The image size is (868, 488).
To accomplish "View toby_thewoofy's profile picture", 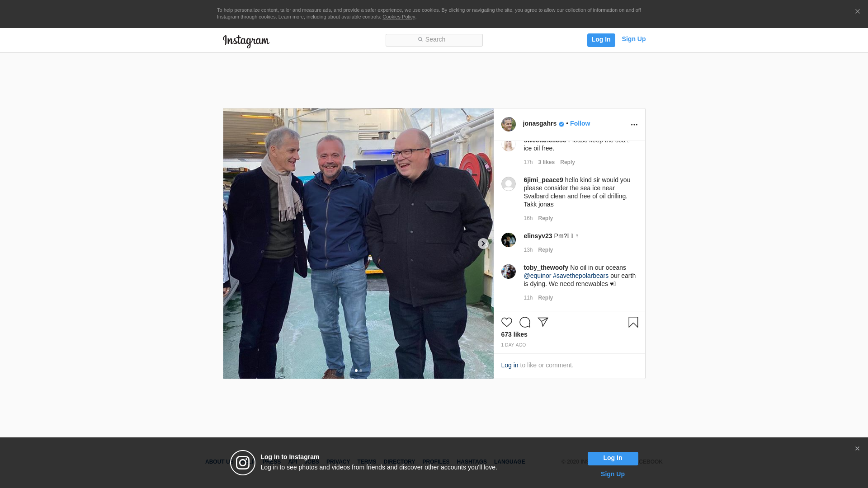I will coord(508,272).
